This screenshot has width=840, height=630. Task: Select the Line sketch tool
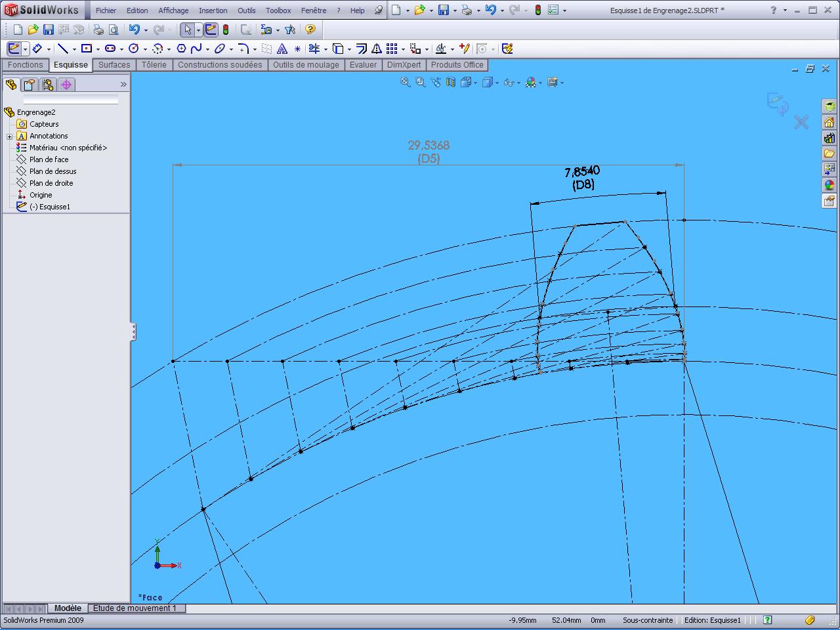pos(62,49)
